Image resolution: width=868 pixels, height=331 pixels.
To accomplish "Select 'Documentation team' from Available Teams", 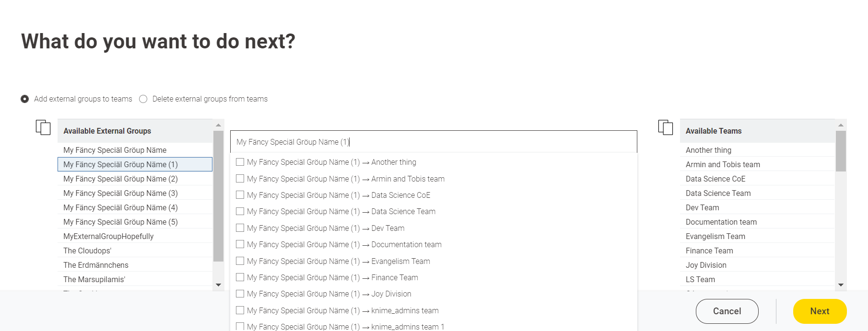I will click(x=721, y=222).
